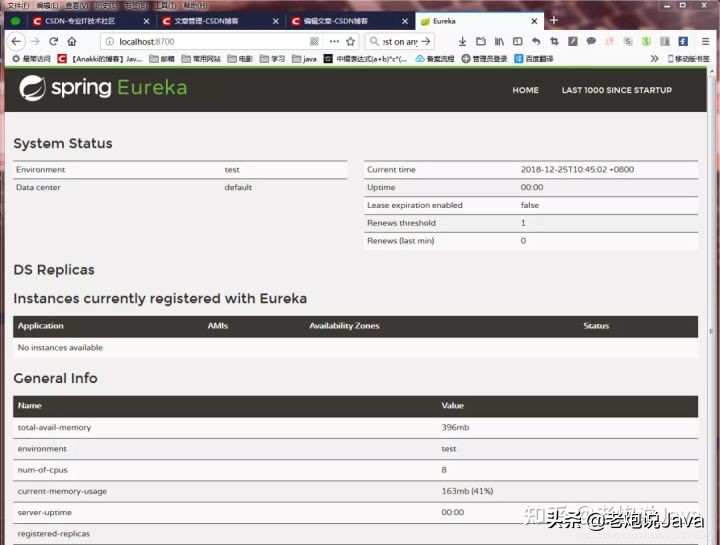Viewport: 720px width, 545px height.
Task: Click the pencil edit toolbar icon
Action: tap(573, 41)
